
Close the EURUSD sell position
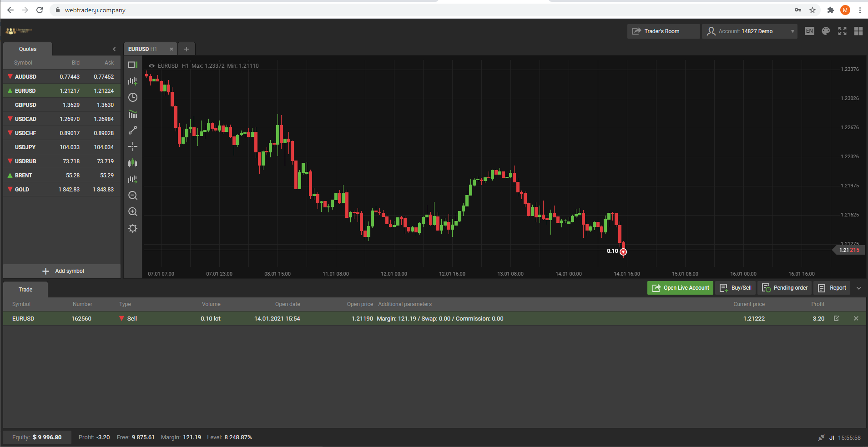(x=856, y=318)
